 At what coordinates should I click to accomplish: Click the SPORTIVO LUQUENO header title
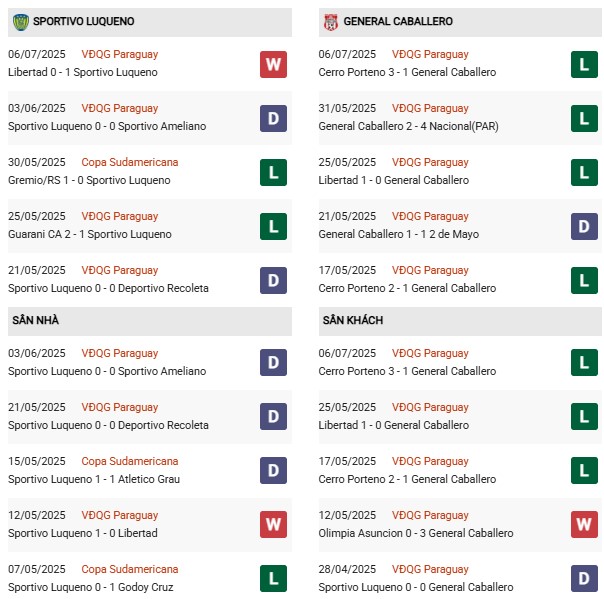click(x=84, y=21)
